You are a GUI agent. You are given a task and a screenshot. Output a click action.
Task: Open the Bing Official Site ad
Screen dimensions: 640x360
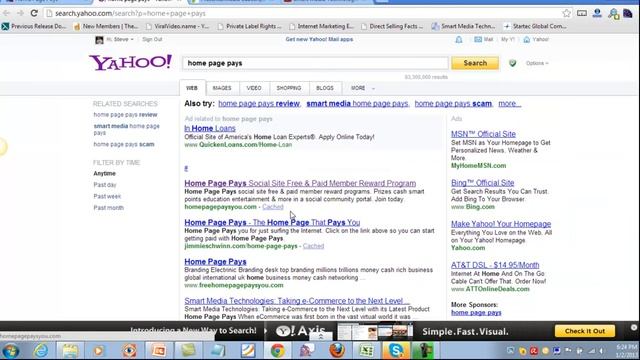tap(482, 183)
